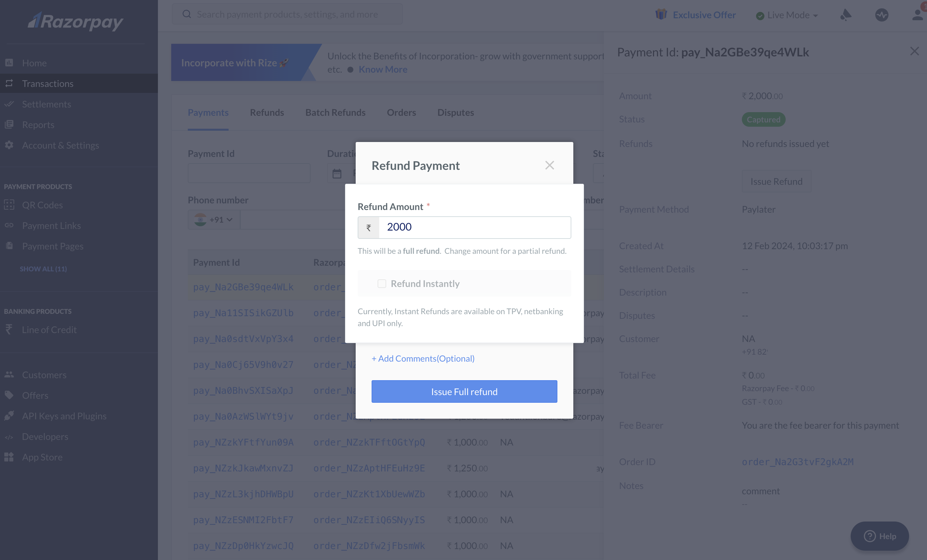This screenshot has height=560, width=927.
Task: Open payment pay_NZzkYFtfYun09A
Action: [244, 442]
